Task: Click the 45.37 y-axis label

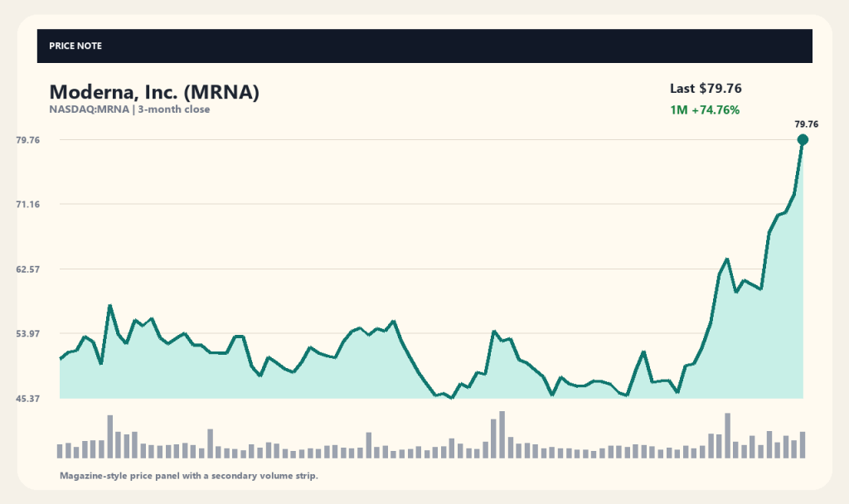Action: 28,399
